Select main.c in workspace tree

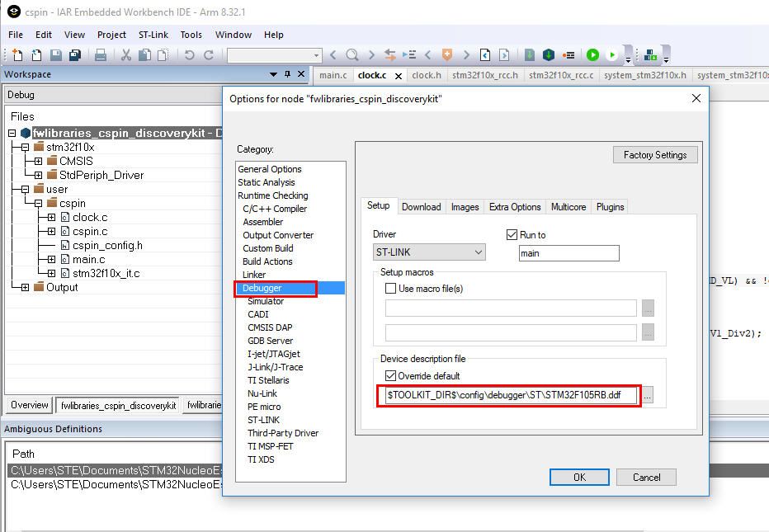pos(89,259)
